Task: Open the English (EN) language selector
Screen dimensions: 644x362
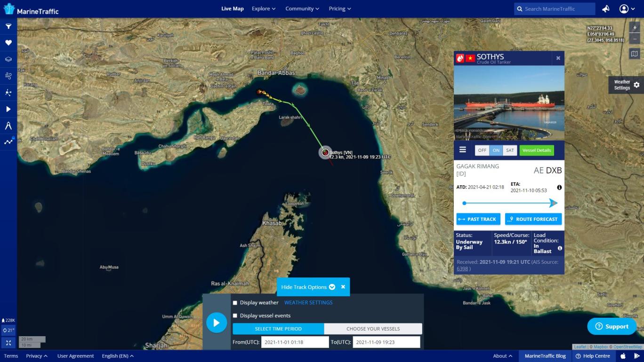Action: tap(118, 356)
